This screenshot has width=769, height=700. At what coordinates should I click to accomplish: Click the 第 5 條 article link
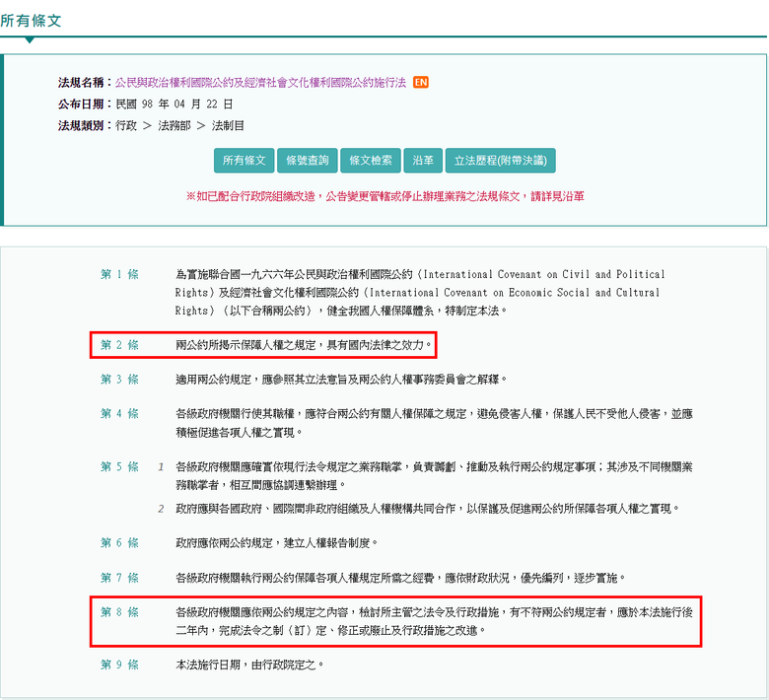click(119, 466)
